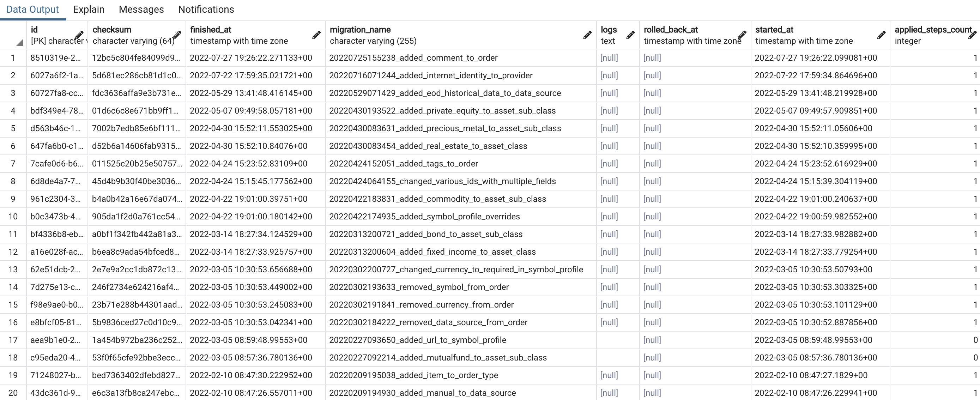Open the Messages tab
Viewport: 980px width, 400px height.
(141, 9)
